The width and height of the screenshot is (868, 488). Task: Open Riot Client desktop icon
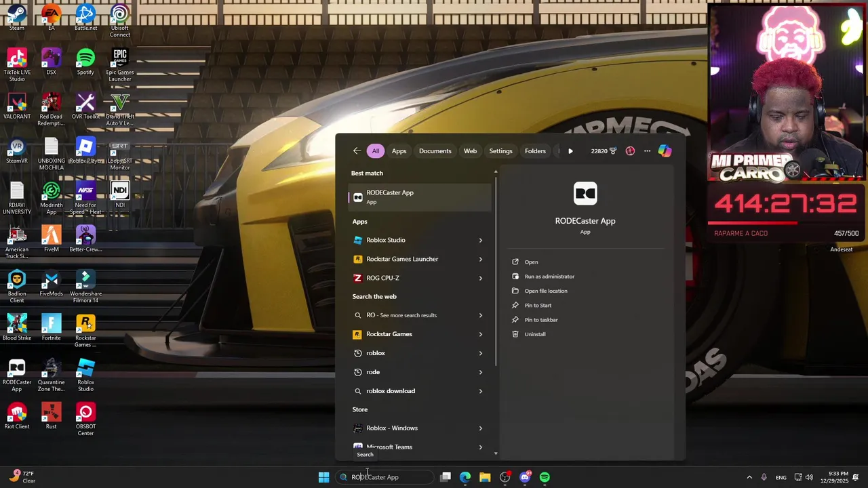[x=17, y=416]
